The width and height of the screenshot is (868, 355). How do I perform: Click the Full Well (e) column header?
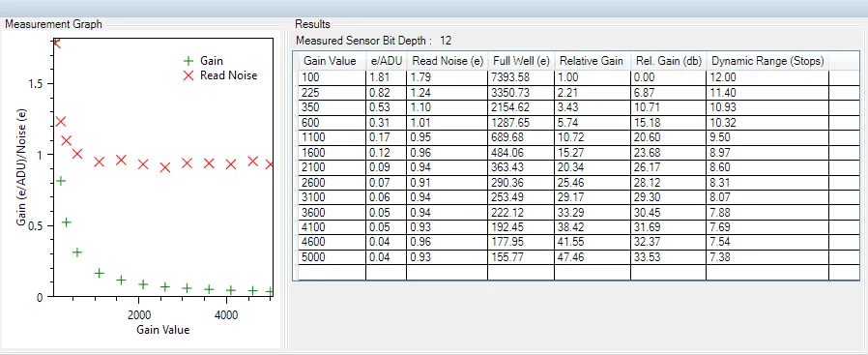pyautogui.click(x=520, y=61)
